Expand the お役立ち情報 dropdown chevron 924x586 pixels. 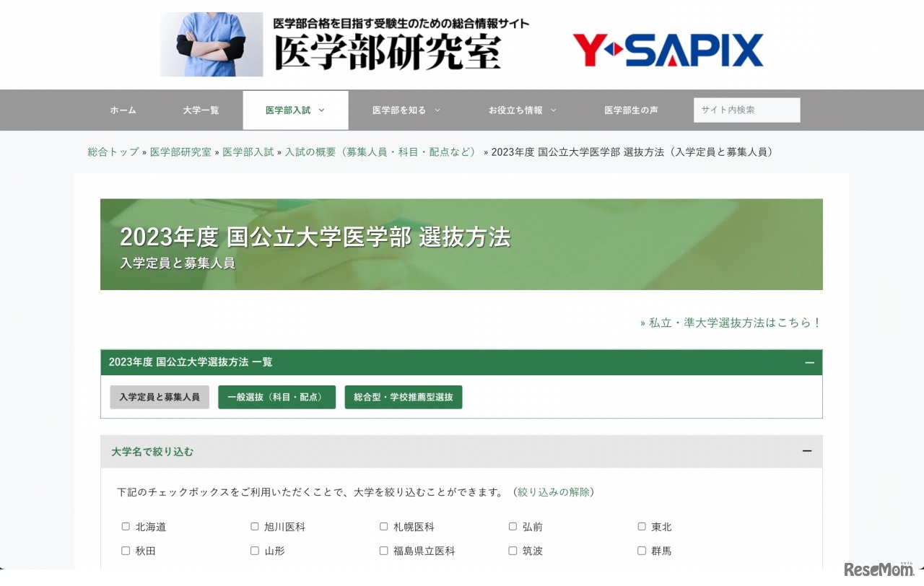tap(554, 110)
